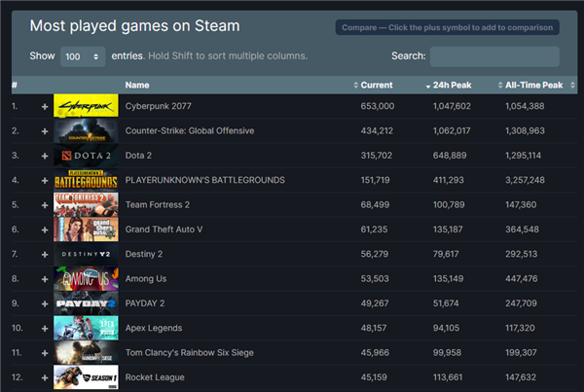Add PAYDAY 2 using plus symbol
Screen dimensions: 584x392
click(45, 303)
